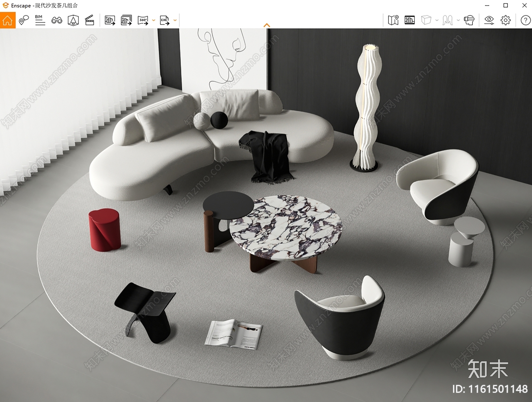Image resolution: width=532 pixels, height=402 pixels.
Task: Toggle the safe frame view
Action: pos(410,20)
